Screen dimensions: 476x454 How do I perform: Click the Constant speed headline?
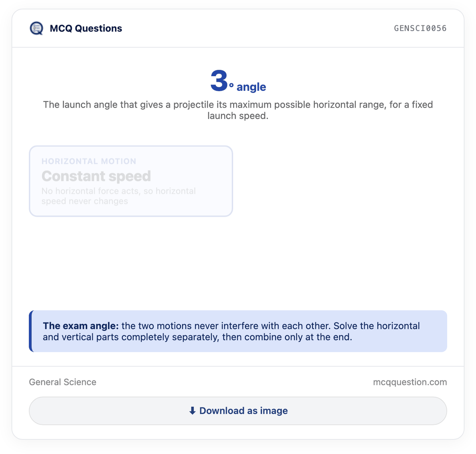pyautogui.click(x=96, y=176)
